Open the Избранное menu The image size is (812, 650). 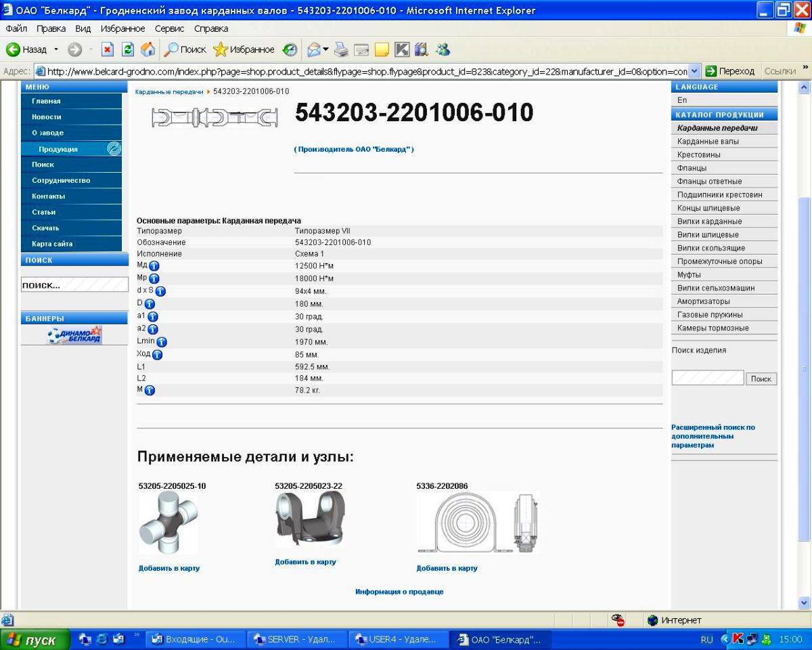122,28
